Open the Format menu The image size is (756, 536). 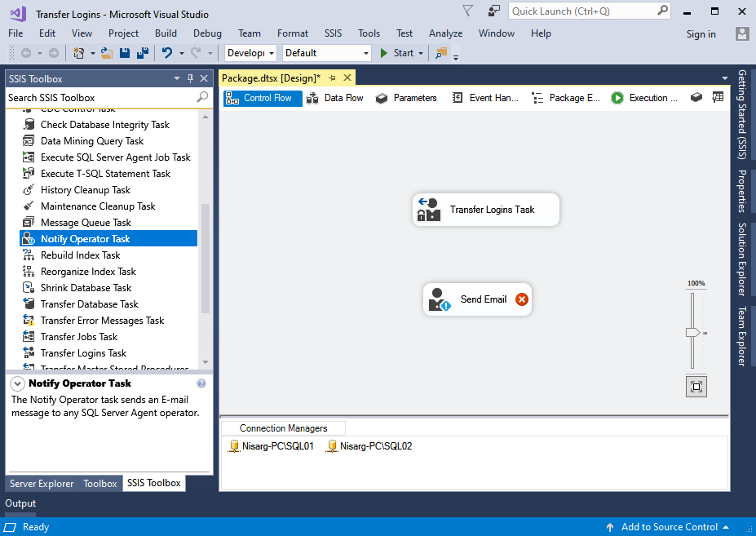coord(293,33)
